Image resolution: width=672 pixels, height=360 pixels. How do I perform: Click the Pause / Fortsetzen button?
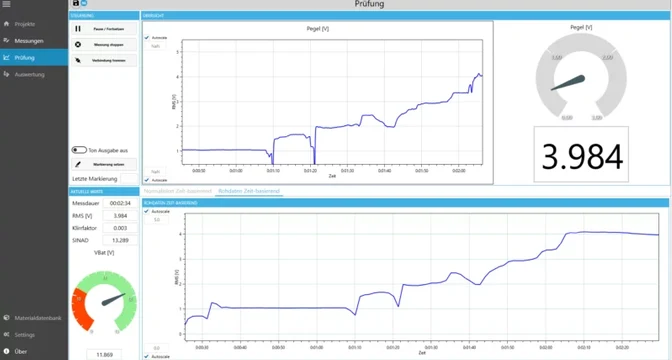[104, 29]
